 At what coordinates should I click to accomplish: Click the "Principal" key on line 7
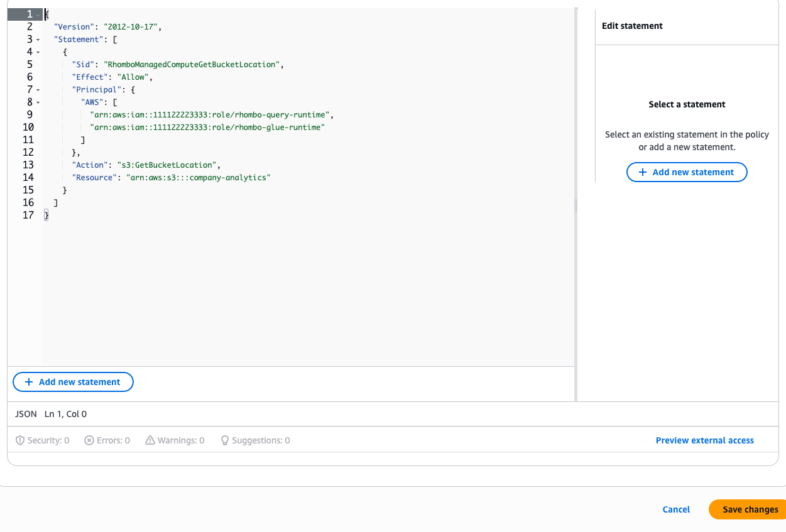97,90
